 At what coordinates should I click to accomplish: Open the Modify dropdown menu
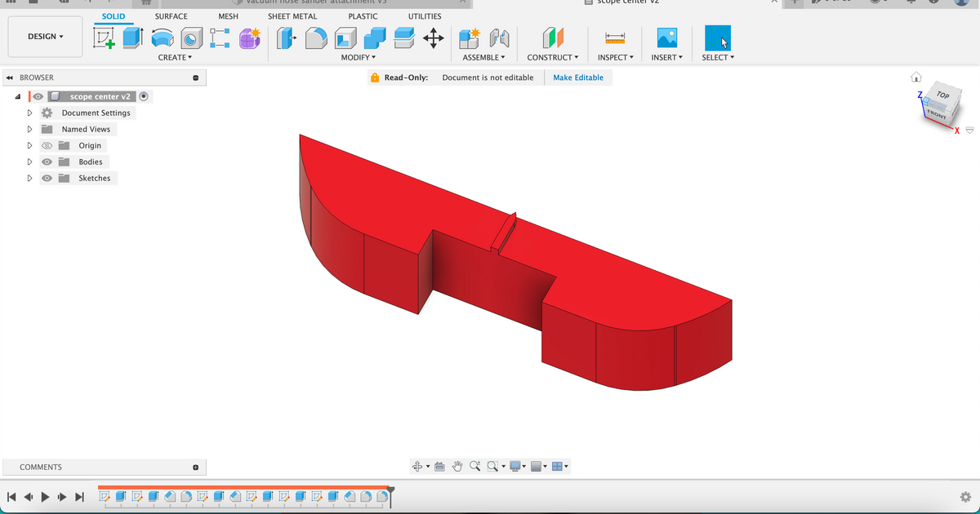pos(359,57)
